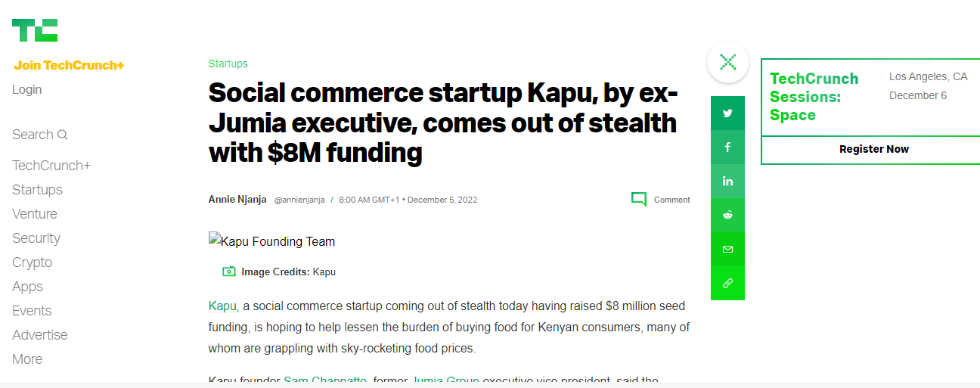Viewport: 980px width, 388px height.
Task: Go to the Venture section
Action: [35, 214]
